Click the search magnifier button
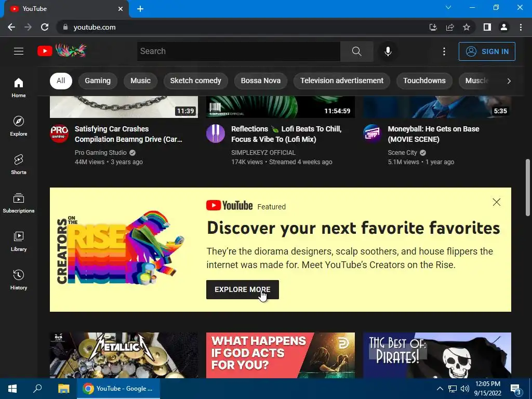The image size is (532, 399). click(x=356, y=51)
